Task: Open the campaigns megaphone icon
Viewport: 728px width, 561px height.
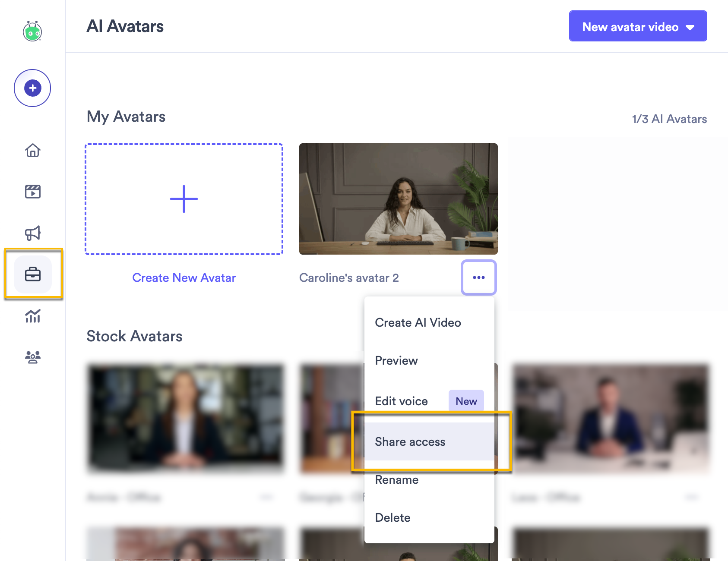Action: (x=33, y=233)
